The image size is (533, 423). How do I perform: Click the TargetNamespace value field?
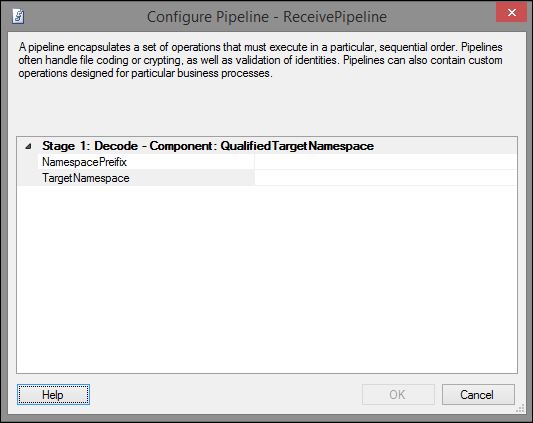click(x=385, y=178)
